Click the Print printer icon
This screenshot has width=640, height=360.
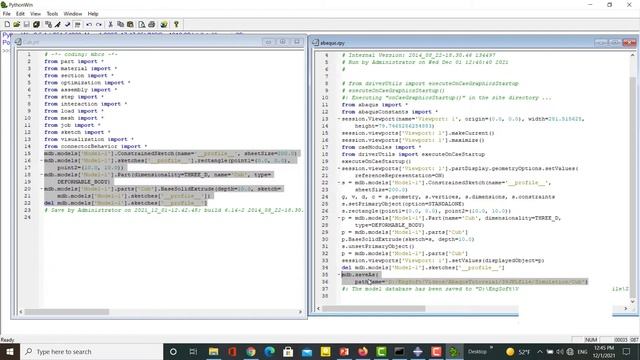151,24
